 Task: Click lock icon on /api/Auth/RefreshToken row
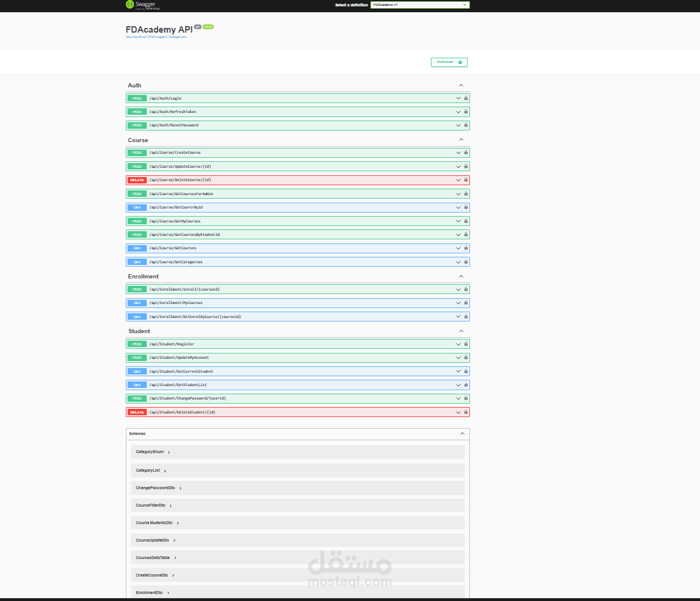point(466,112)
